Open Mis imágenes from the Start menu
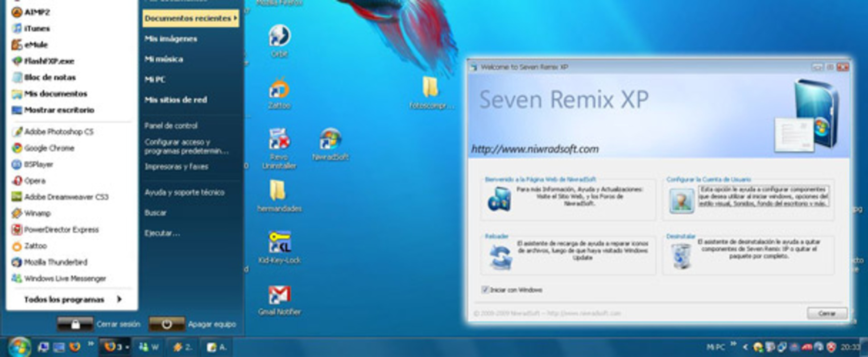The image size is (868, 357). (x=171, y=39)
